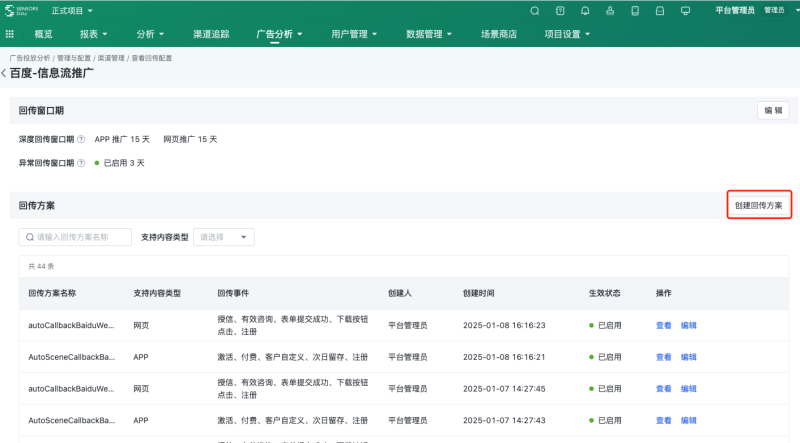This screenshot has height=443, width=800.
Task: Click the magnifier icon in 回传方案 search box
Action: pos(30,237)
